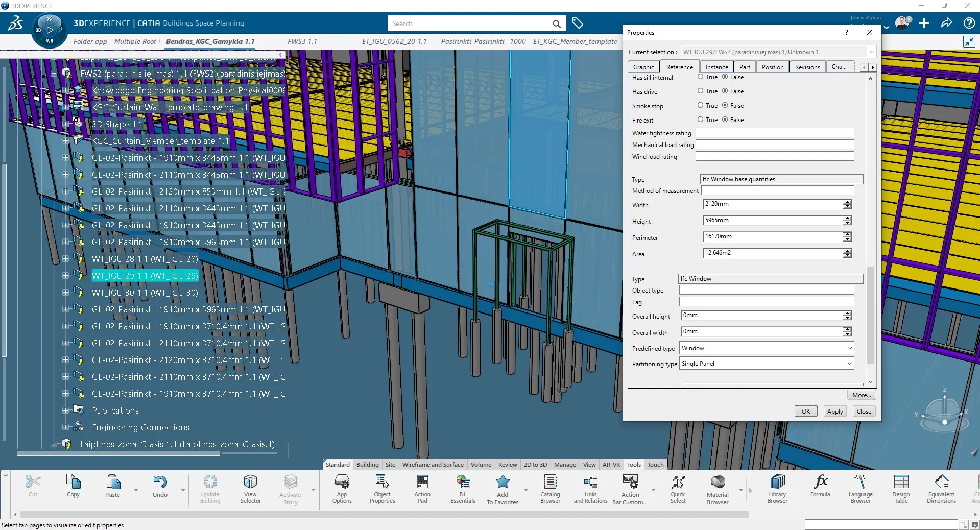Set Has drive to True

pos(700,91)
